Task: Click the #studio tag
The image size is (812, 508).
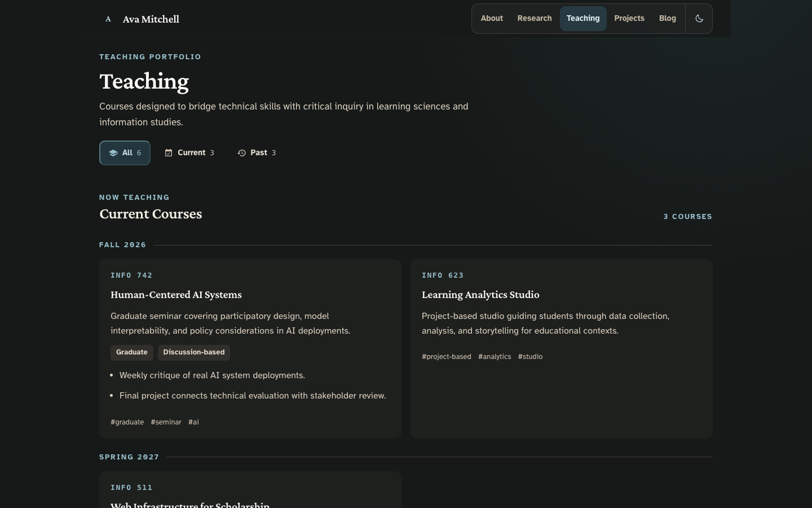Action: (531, 357)
